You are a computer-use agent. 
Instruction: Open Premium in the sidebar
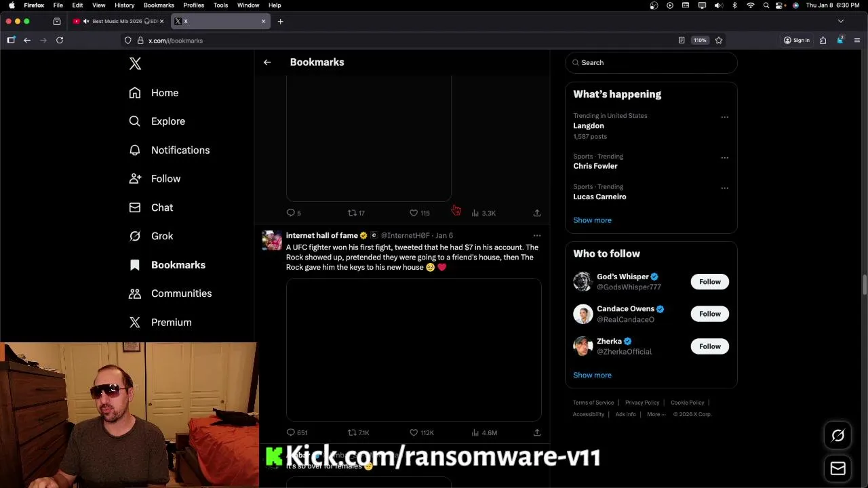(x=161, y=323)
